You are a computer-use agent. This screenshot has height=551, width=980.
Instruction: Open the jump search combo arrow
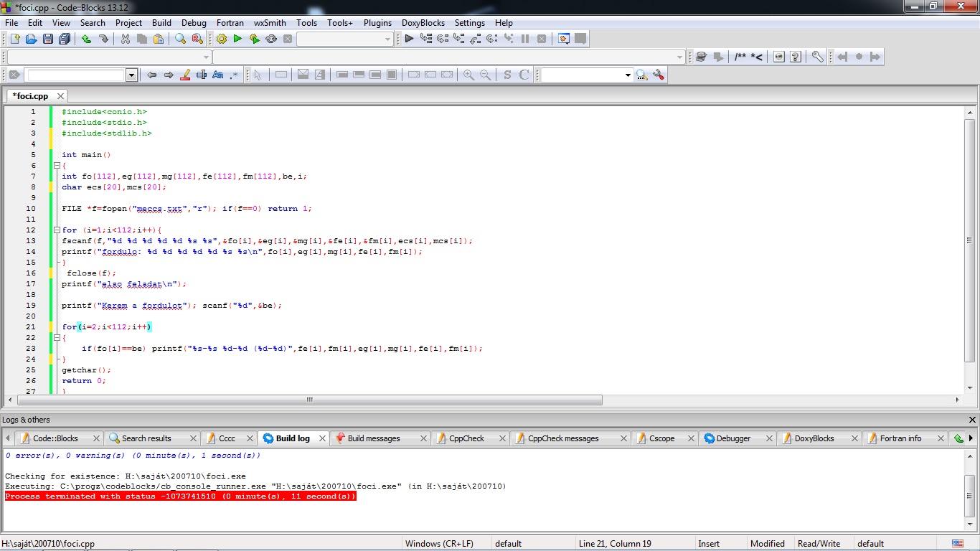(x=131, y=75)
